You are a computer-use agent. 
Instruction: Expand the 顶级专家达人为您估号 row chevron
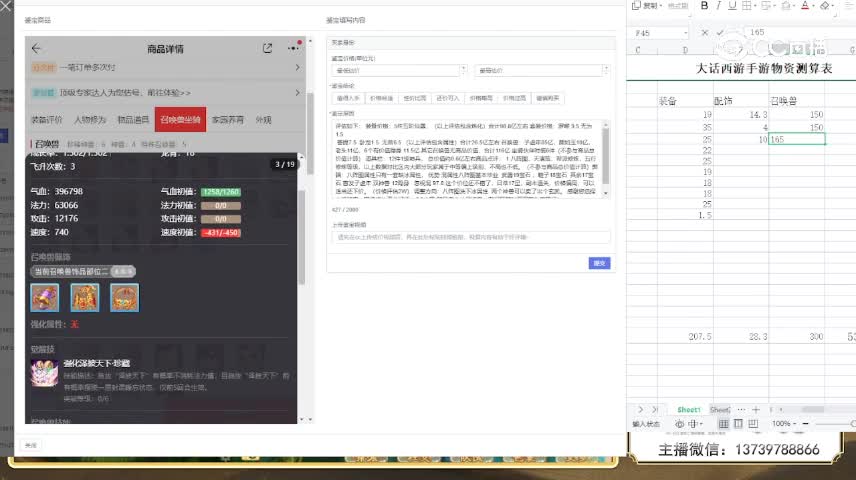pyautogui.click(x=298, y=93)
